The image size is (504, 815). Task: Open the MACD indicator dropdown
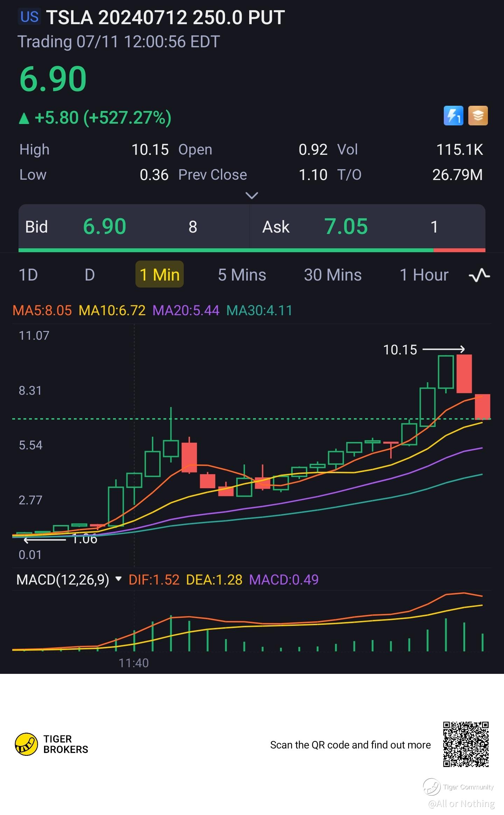tap(118, 579)
